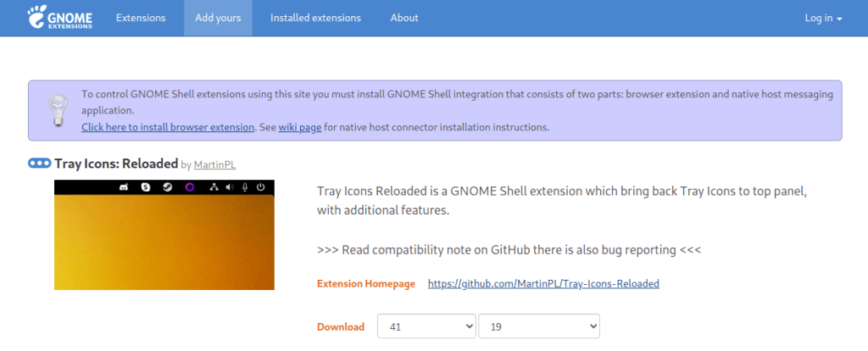Click the Discord icon in the screenshot

pyautogui.click(x=124, y=187)
